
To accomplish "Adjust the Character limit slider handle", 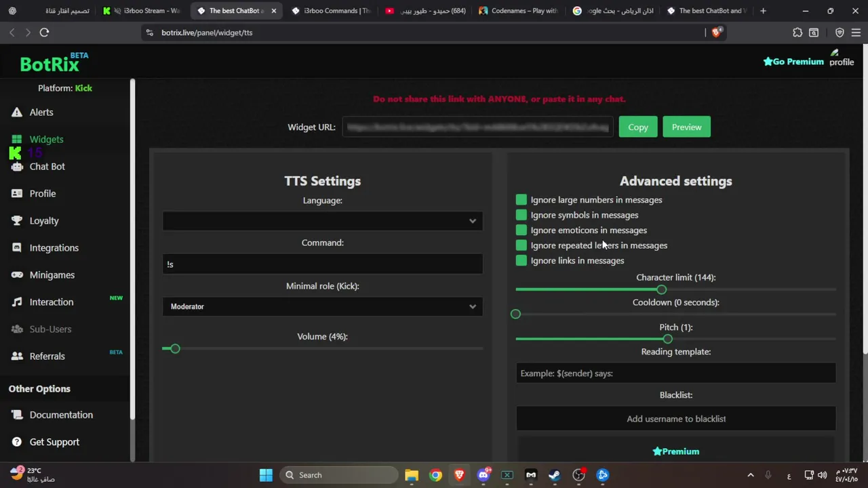I will click(x=661, y=289).
